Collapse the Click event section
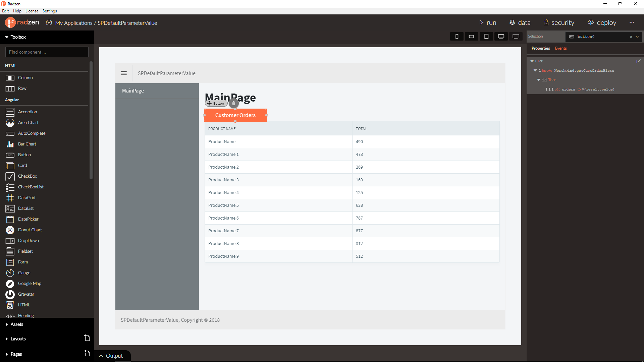The width and height of the screenshot is (644, 362). 532,61
